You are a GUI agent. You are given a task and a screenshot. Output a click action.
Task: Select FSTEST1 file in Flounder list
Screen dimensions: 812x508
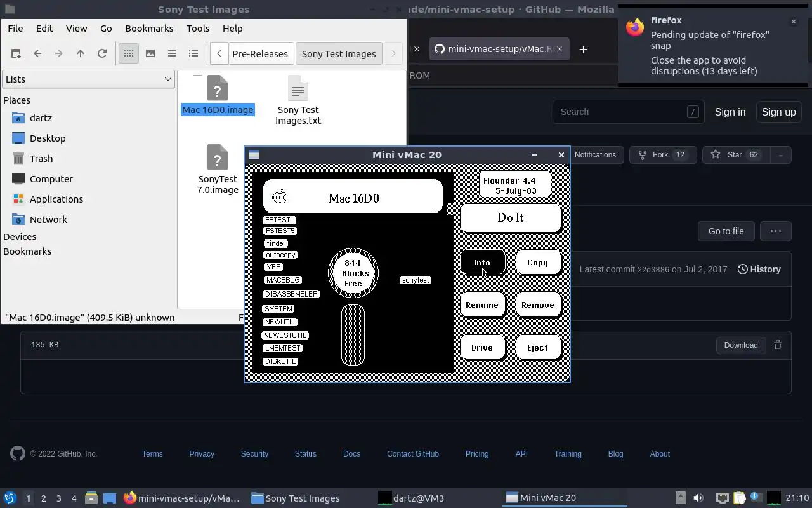[279, 220]
